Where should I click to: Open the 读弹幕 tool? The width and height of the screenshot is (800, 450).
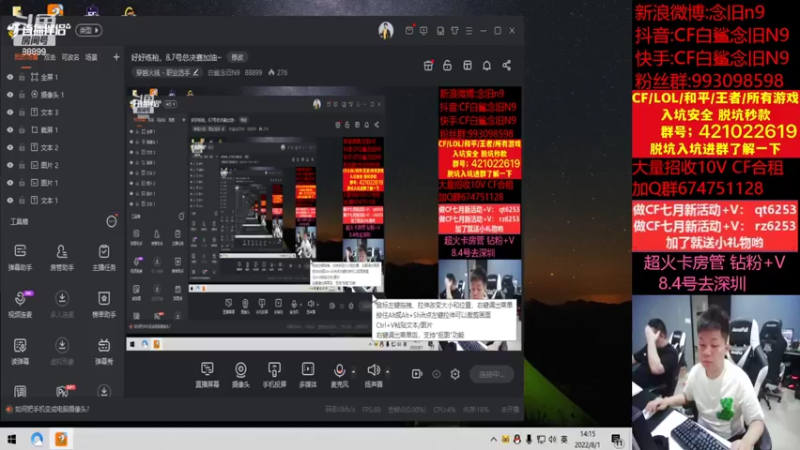20,351
